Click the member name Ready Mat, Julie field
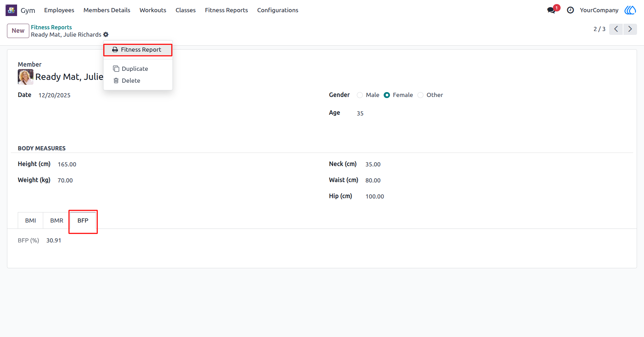Viewport: 644px width, 337px height. coord(69,77)
